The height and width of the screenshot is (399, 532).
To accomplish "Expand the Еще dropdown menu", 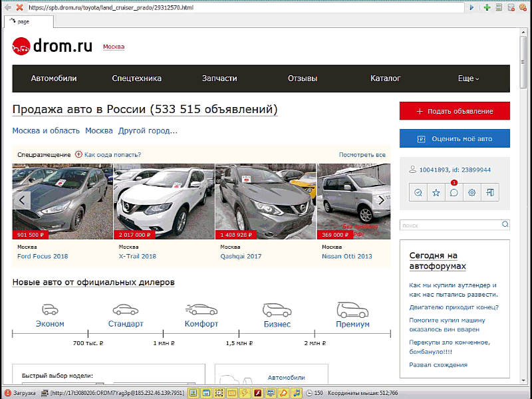I will pos(468,78).
